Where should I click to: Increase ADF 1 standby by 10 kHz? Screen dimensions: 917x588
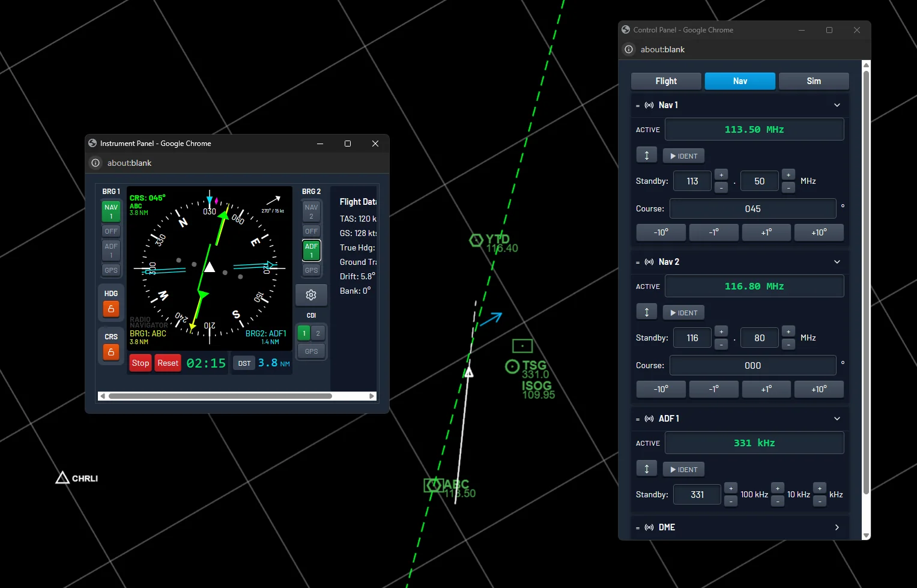pyautogui.click(x=778, y=488)
